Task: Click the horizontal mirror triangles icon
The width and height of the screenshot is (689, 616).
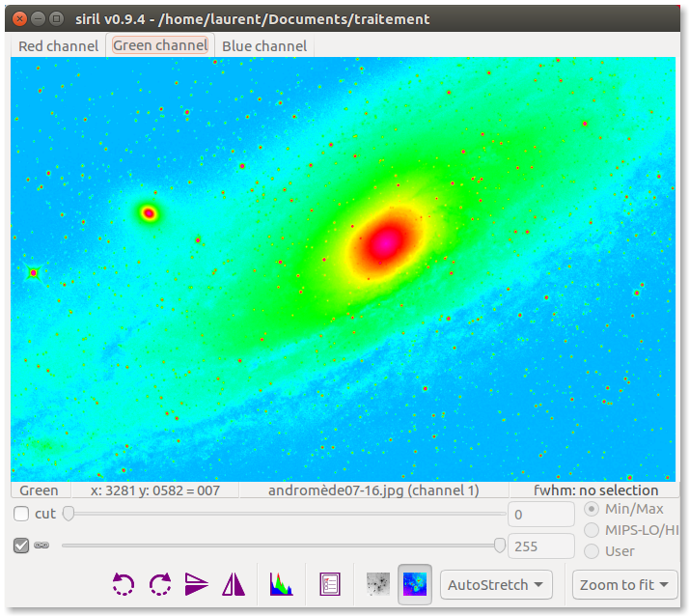Action: coord(234,584)
